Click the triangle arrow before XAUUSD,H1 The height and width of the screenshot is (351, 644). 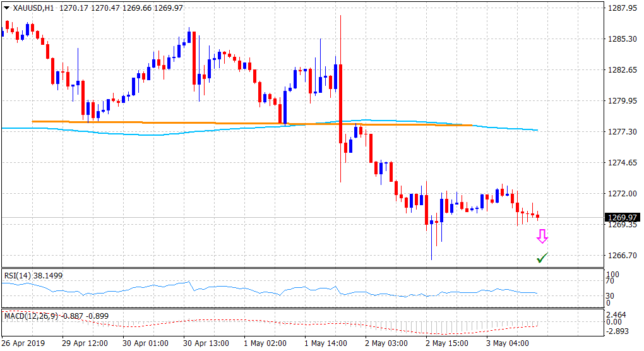pos(7,7)
